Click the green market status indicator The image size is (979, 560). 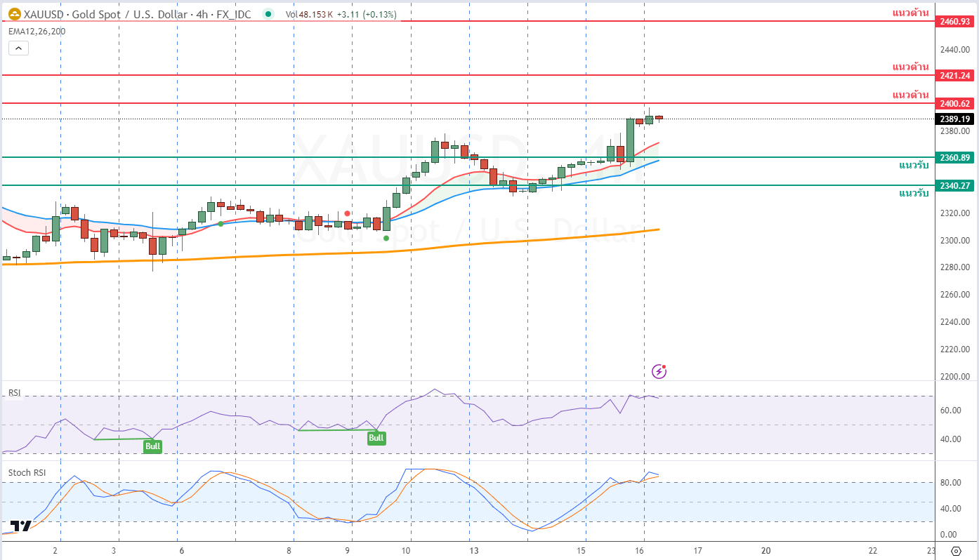coord(268,14)
